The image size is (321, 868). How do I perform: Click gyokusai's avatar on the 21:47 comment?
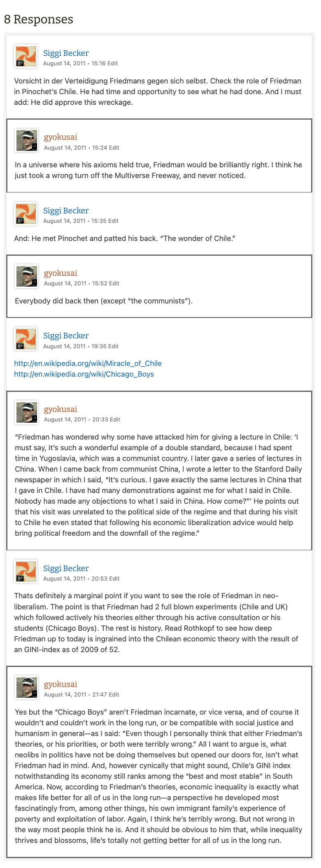[x=27, y=687]
